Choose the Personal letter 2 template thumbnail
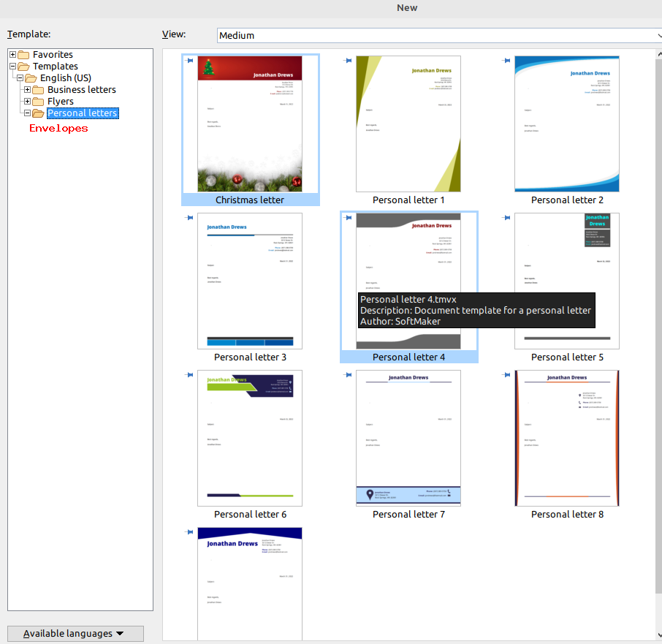The height and width of the screenshot is (644, 662). (x=567, y=124)
